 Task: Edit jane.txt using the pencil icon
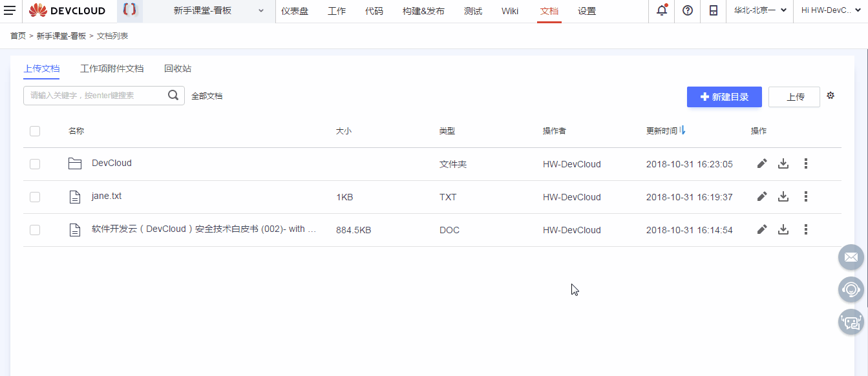(x=761, y=196)
